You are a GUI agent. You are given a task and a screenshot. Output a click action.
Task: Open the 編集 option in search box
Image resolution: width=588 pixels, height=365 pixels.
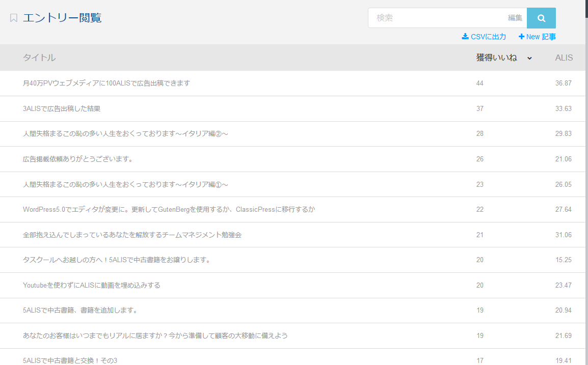515,18
